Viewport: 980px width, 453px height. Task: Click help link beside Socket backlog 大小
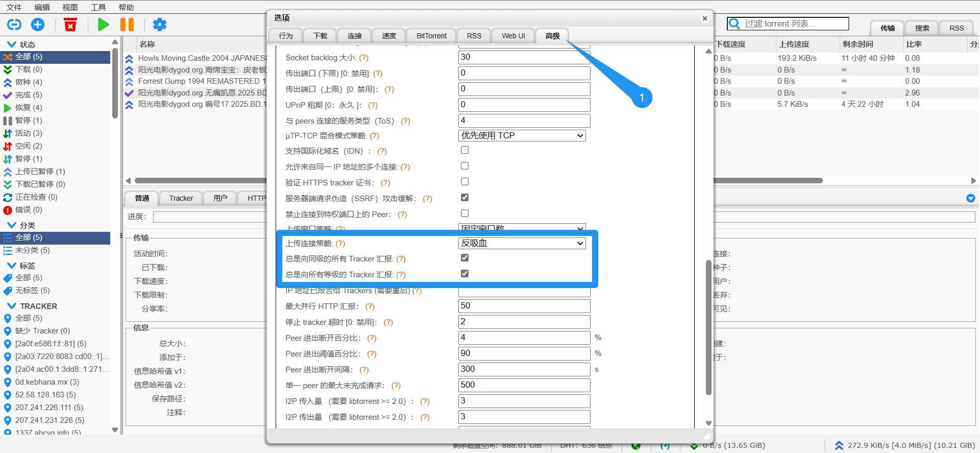363,58
